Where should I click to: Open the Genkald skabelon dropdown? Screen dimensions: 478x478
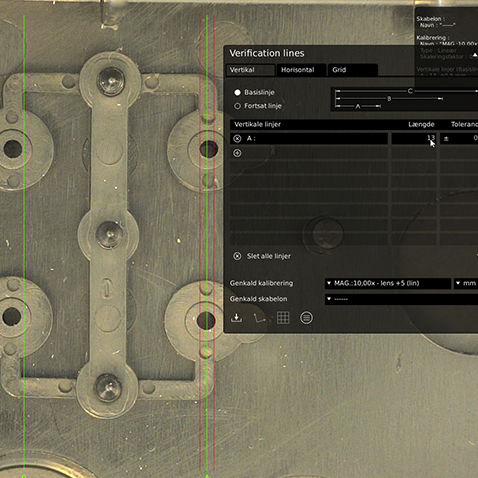(401, 299)
